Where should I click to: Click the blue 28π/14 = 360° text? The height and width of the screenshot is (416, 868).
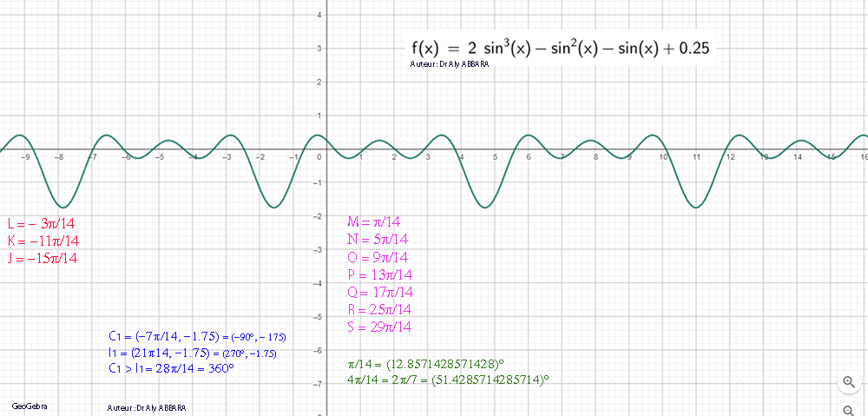pos(172,368)
